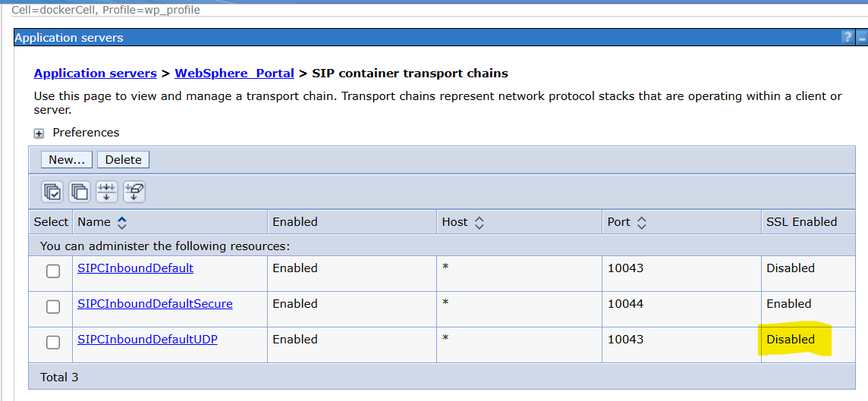
Task: Click port 10044 in SIPCInboundDefaultSecure row
Action: [x=625, y=304]
